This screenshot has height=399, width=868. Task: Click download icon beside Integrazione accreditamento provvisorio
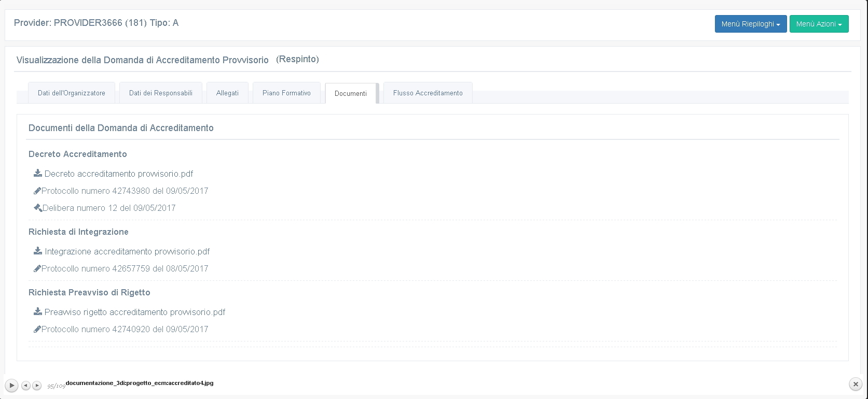(x=38, y=251)
